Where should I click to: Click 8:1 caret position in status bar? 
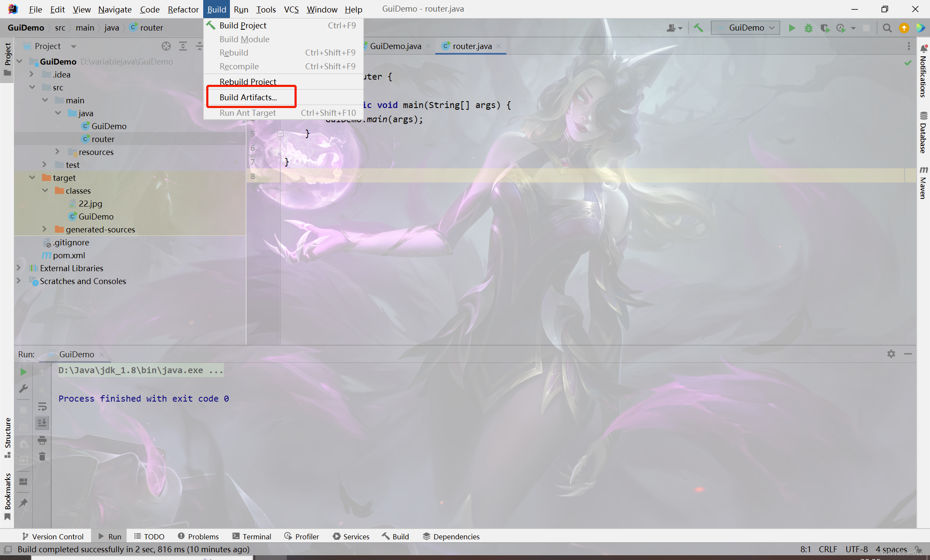(x=805, y=550)
